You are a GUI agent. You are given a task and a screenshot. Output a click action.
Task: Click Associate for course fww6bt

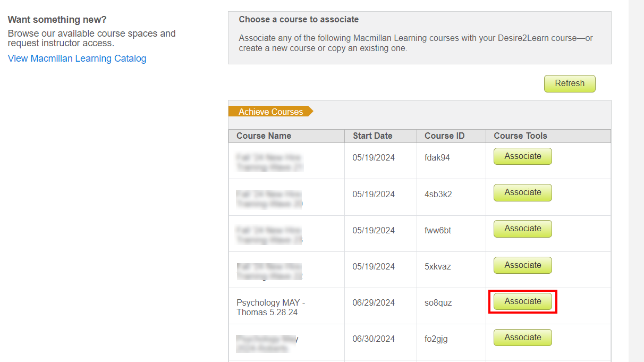tap(522, 229)
